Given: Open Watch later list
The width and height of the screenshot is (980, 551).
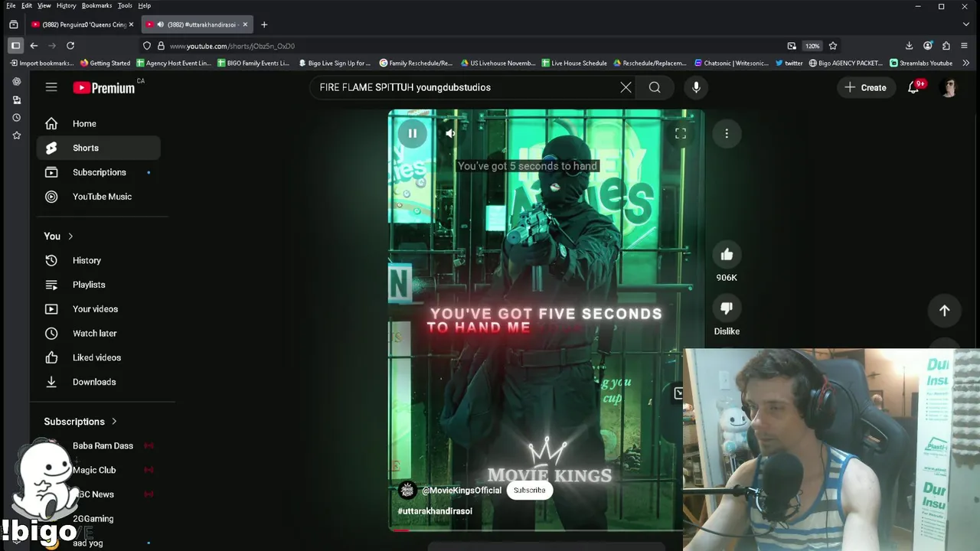Looking at the screenshot, I should [99, 333].
